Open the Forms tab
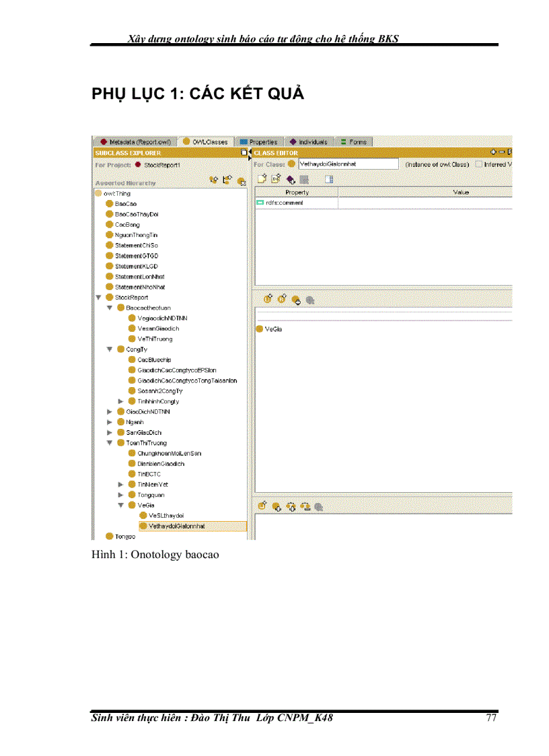 click(354, 142)
